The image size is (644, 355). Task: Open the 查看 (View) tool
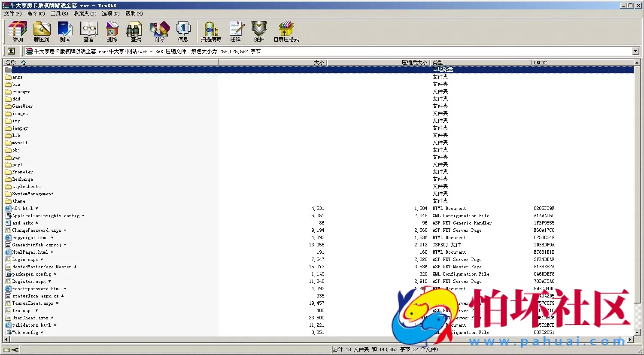click(88, 31)
